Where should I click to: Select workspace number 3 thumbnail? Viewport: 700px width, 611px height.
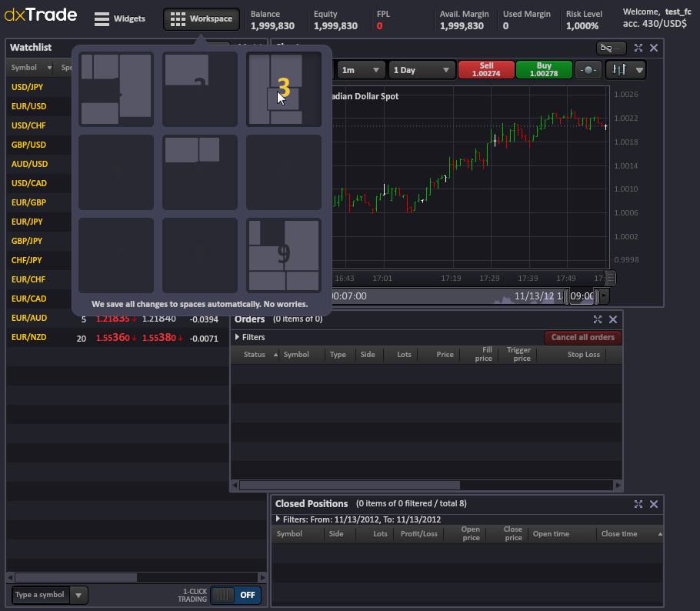tap(284, 88)
